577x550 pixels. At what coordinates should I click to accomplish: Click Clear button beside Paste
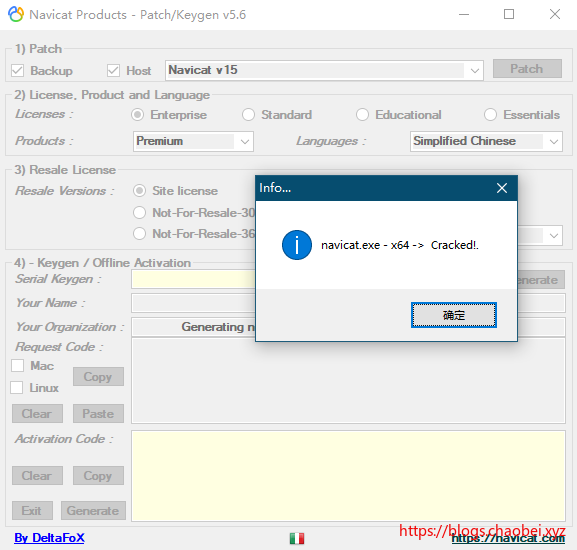pos(37,414)
